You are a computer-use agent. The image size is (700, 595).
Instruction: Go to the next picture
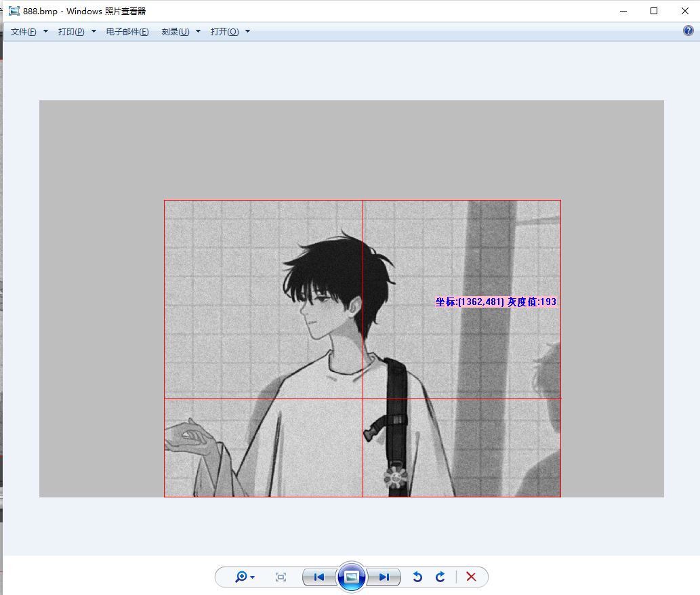384,577
